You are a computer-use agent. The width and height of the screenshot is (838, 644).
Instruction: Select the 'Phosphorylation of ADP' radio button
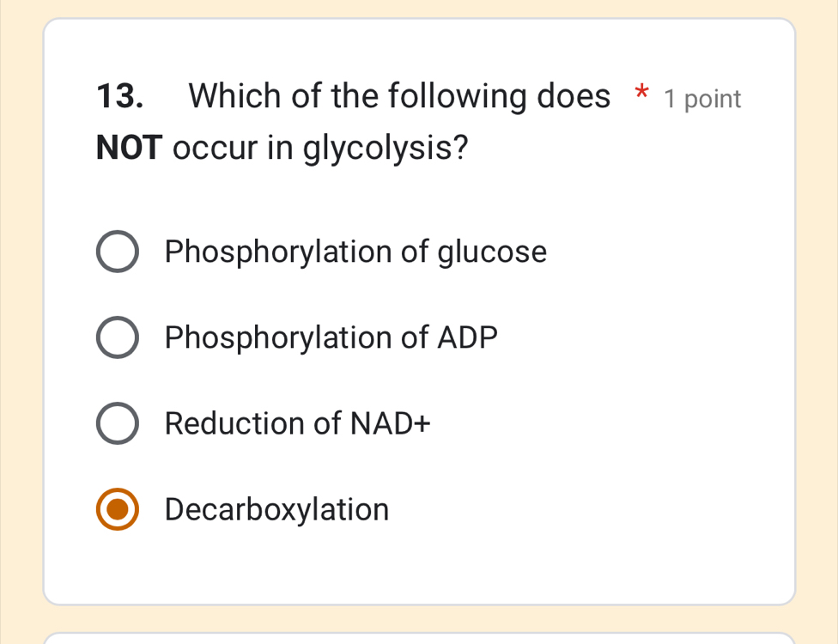[118, 337]
